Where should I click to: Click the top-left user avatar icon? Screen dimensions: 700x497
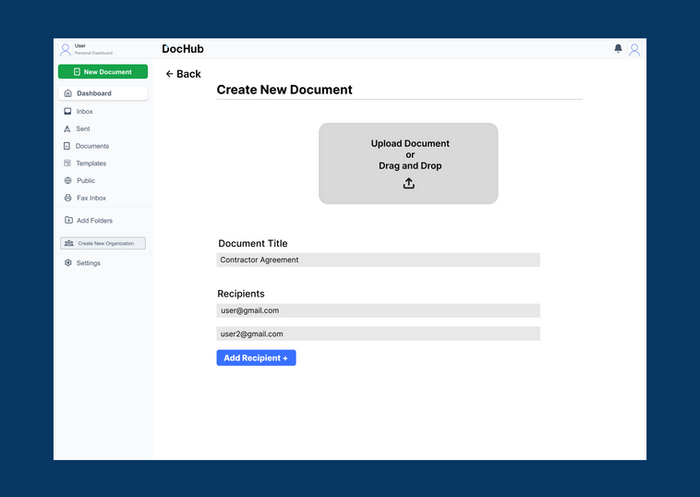66,49
